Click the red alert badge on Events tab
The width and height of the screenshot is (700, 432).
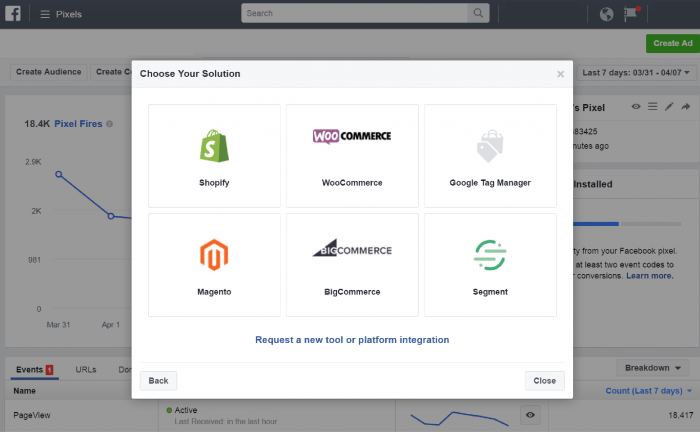pos(50,370)
